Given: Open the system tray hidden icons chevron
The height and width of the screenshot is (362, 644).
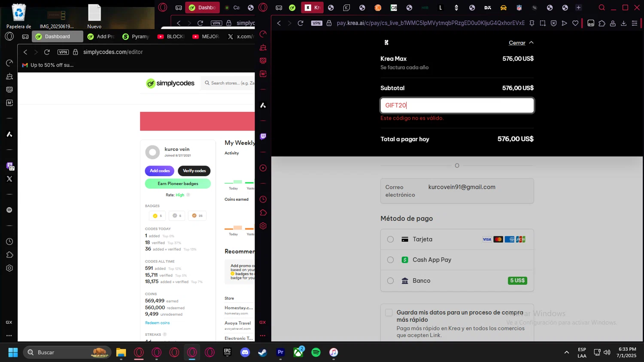Looking at the screenshot, I should tap(567, 352).
